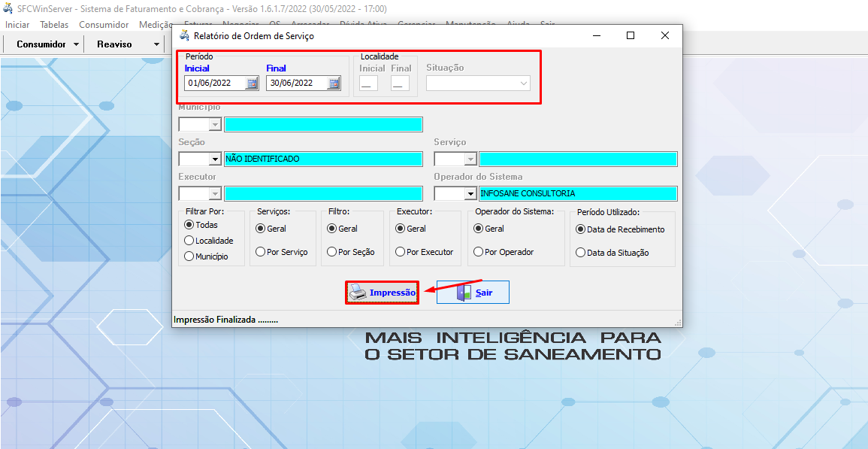
Task: Open the Tabelas menu
Action: 54,25
